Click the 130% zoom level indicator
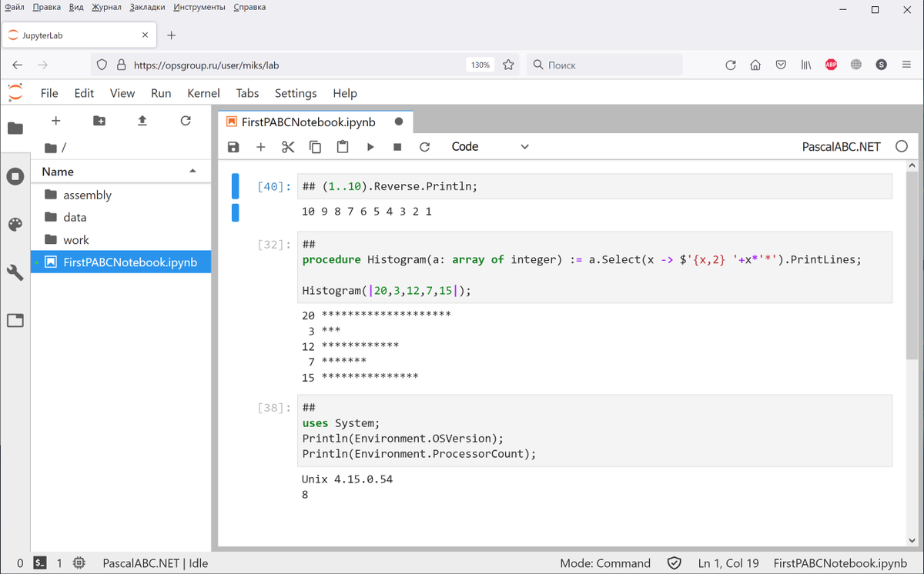The height and width of the screenshot is (574, 924). coord(480,65)
